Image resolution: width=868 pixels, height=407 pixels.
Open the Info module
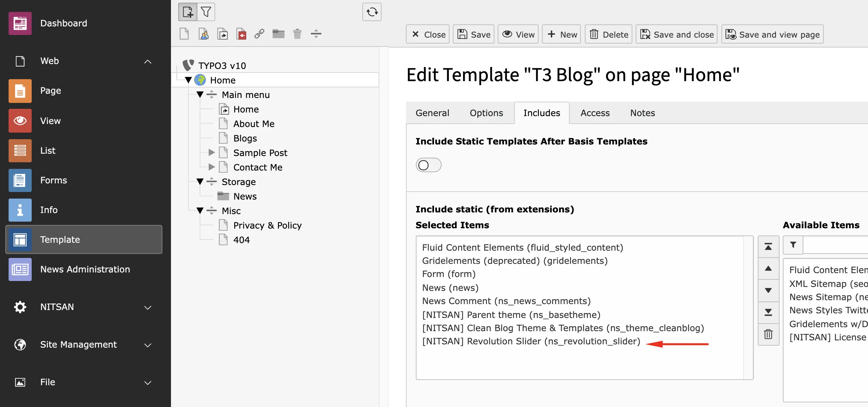[x=83, y=210]
